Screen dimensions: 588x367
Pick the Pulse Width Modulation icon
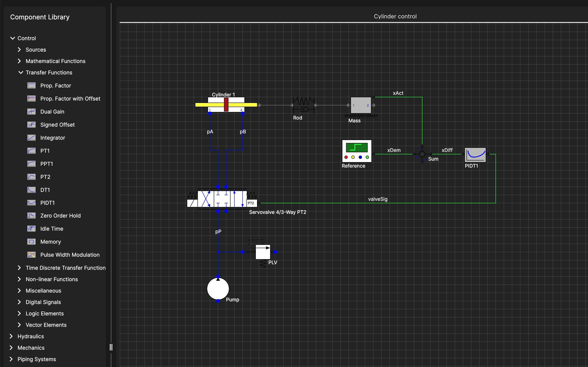pos(31,255)
